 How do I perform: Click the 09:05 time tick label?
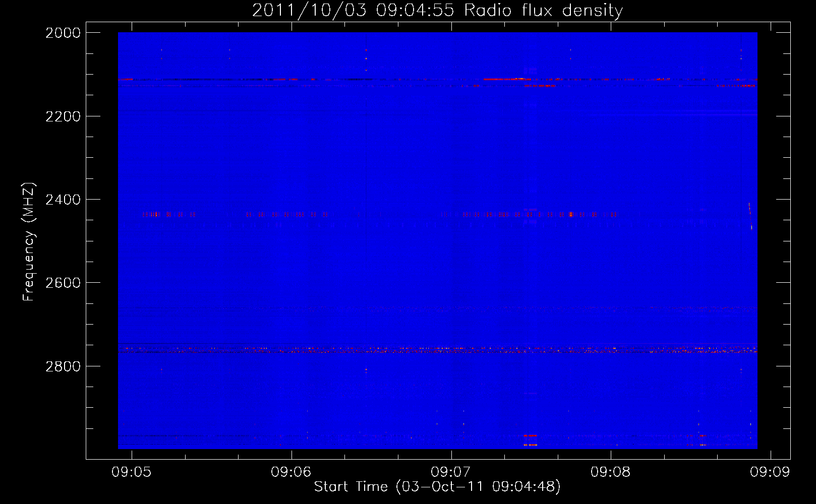[132, 472]
